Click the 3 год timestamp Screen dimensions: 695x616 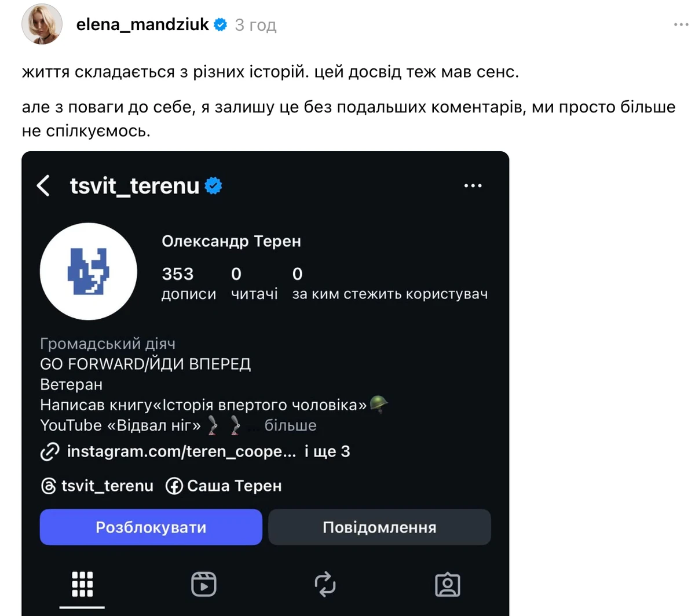255,25
